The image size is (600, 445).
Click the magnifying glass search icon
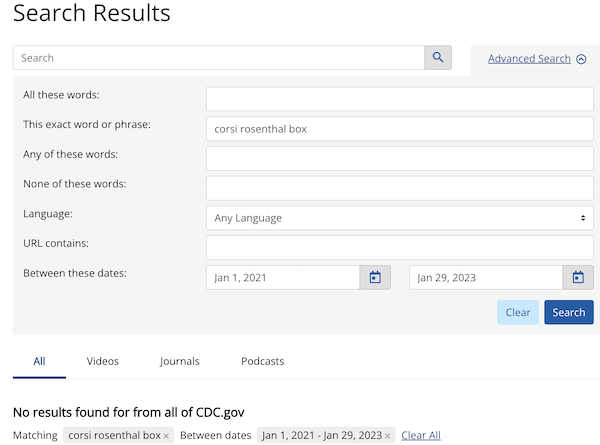pos(438,58)
